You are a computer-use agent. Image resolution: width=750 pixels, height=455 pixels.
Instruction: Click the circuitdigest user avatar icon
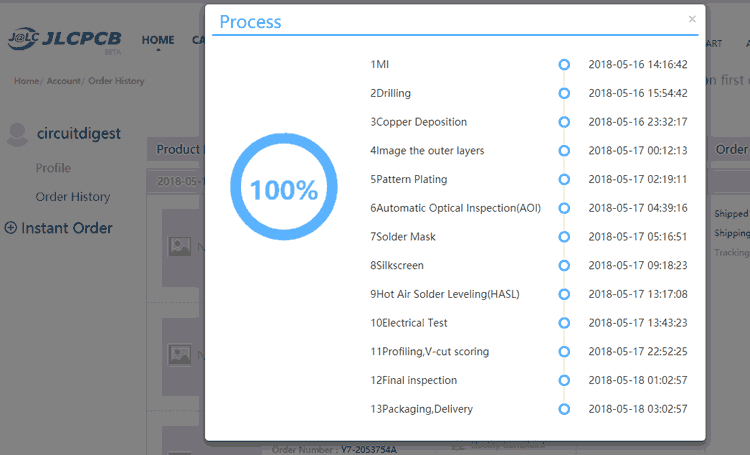[17, 134]
